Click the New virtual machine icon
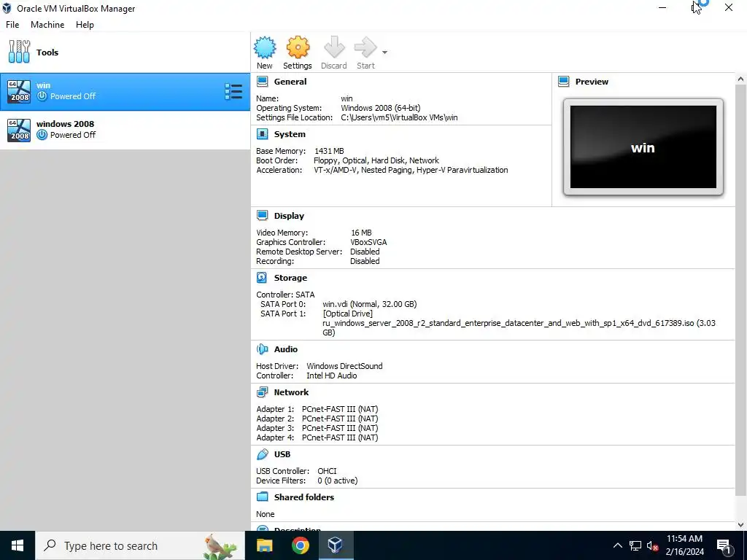Screen dimensions: 747x560 [264, 47]
